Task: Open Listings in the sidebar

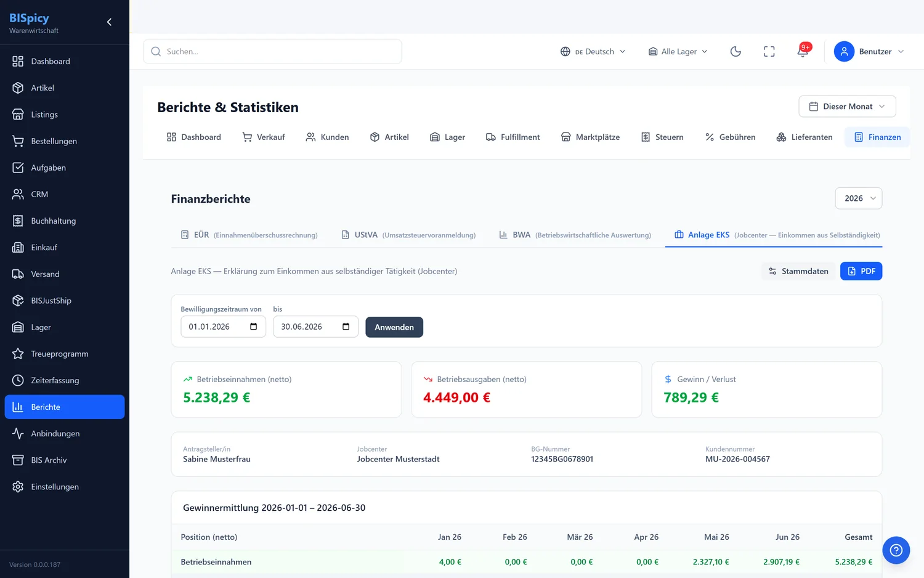Action: 65,115
